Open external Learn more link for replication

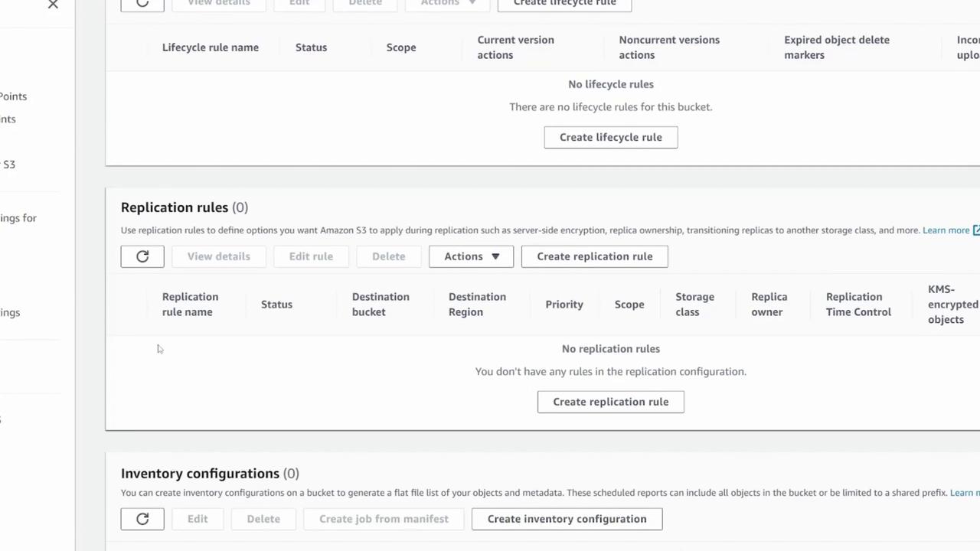[x=950, y=230]
